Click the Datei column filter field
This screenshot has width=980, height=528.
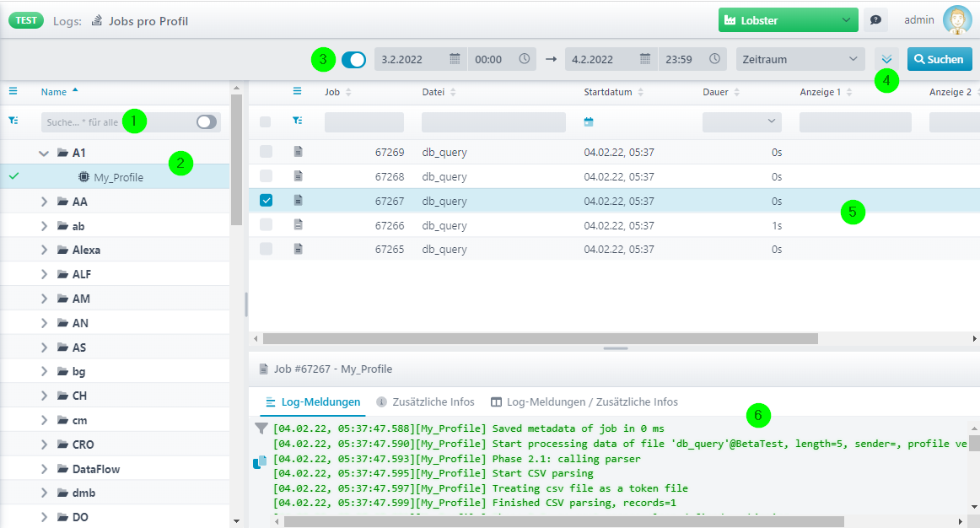pos(493,121)
